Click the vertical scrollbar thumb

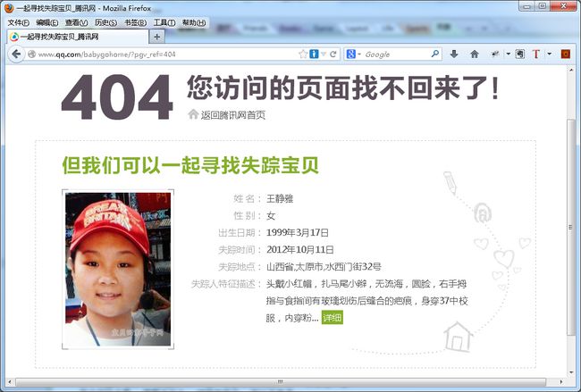pos(570,227)
